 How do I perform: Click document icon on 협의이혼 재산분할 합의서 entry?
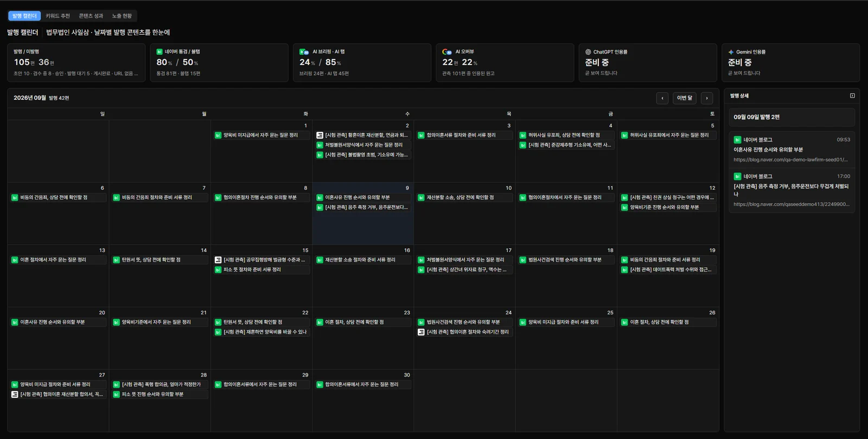[15, 394]
